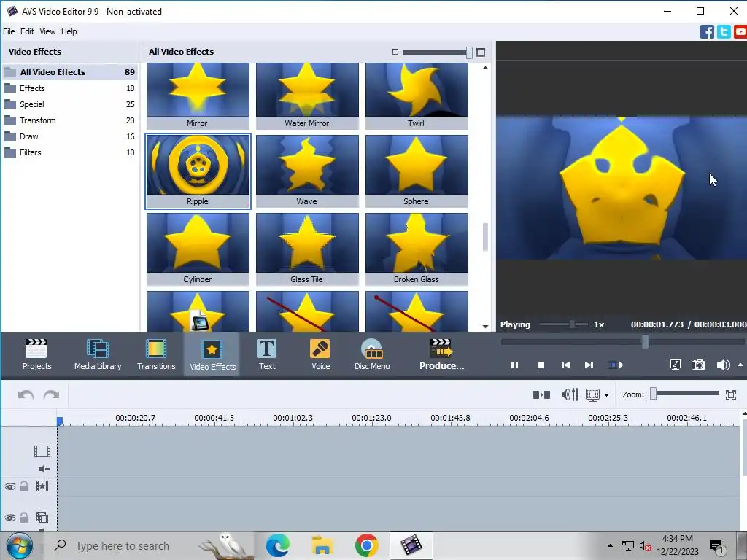Click the Produce button
The image size is (747, 560).
point(441,354)
